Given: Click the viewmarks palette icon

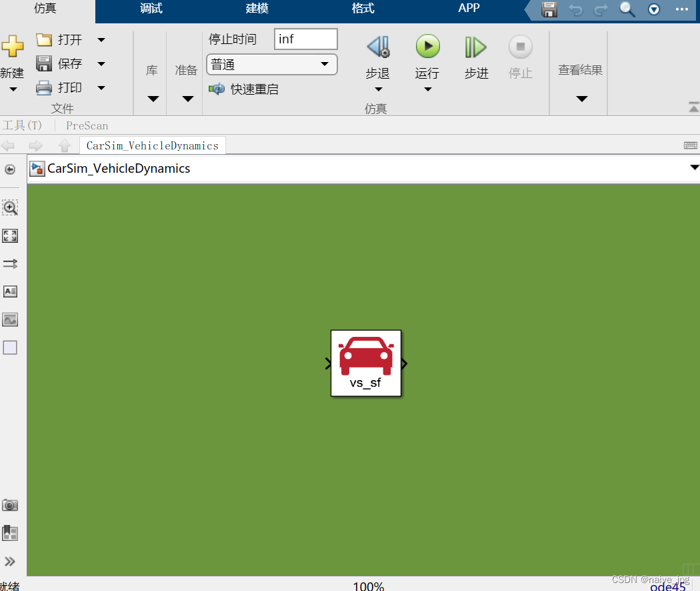Looking at the screenshot, I should click(10, 533).
